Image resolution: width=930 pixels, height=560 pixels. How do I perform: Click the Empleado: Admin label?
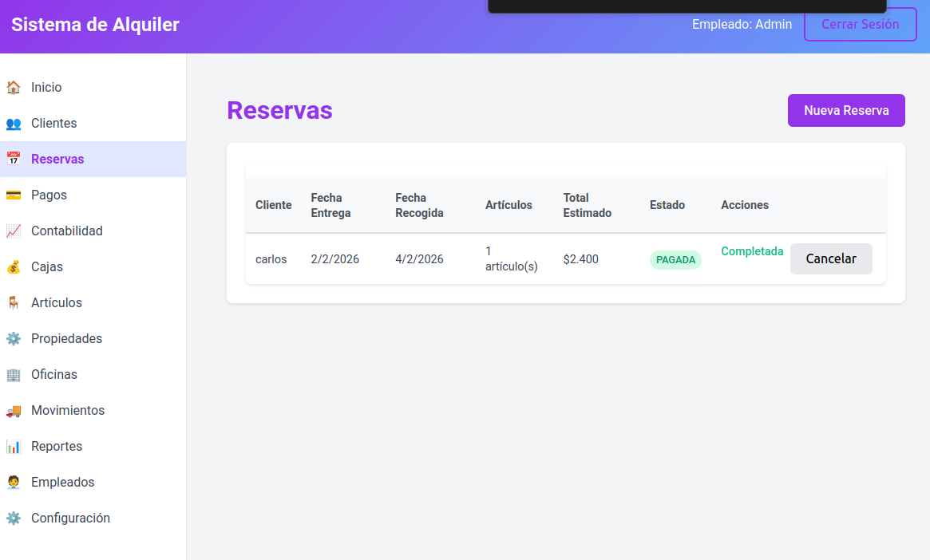[742, 24]
